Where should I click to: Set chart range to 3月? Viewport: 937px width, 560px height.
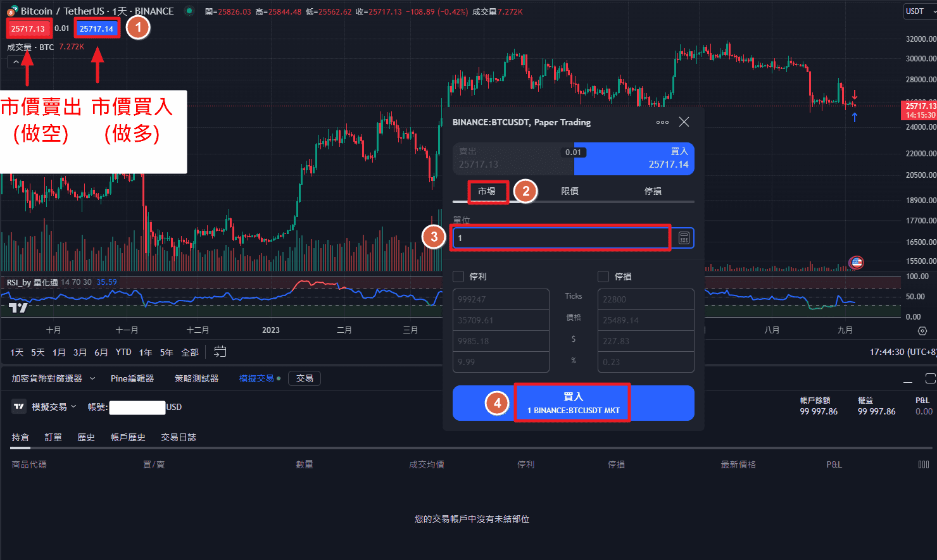80,352
